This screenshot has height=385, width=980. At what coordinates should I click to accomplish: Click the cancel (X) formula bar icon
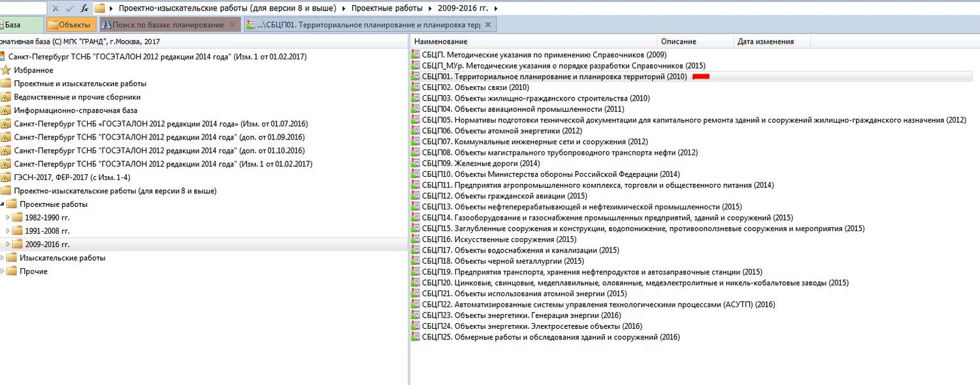click(x=56, y=8)
